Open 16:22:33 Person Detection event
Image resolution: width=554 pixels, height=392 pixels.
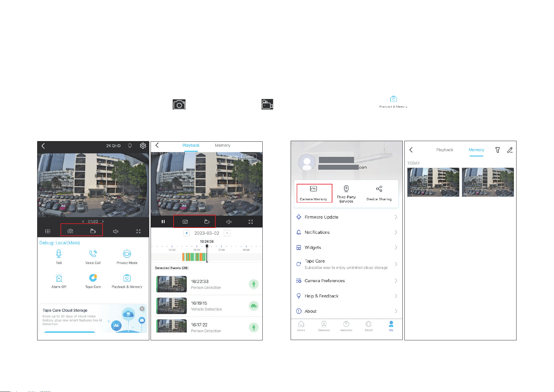pyautogui.click(x=207, y=284)
